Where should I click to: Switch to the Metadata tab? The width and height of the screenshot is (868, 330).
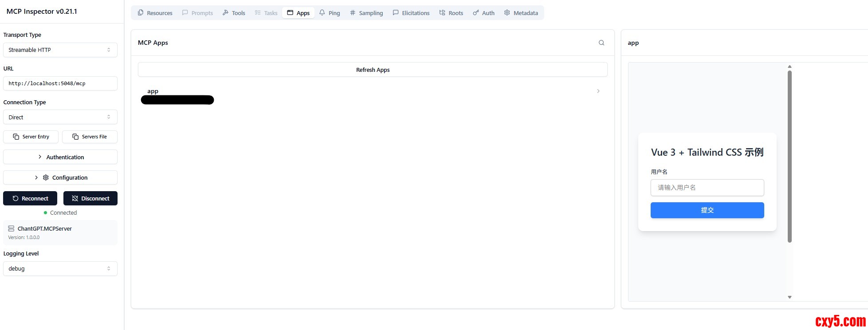pyautogui.click(x=521, y=13)
